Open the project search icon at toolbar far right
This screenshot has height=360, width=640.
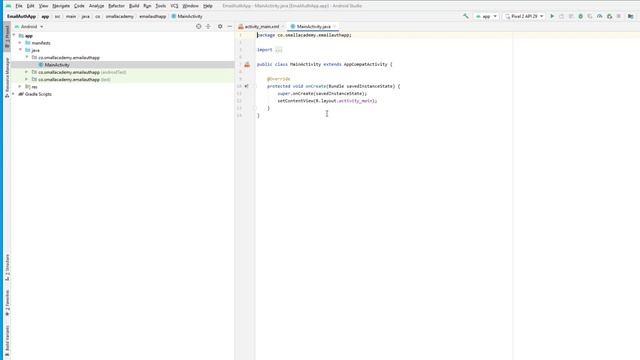pyautogui.click(x=631, y=16)
